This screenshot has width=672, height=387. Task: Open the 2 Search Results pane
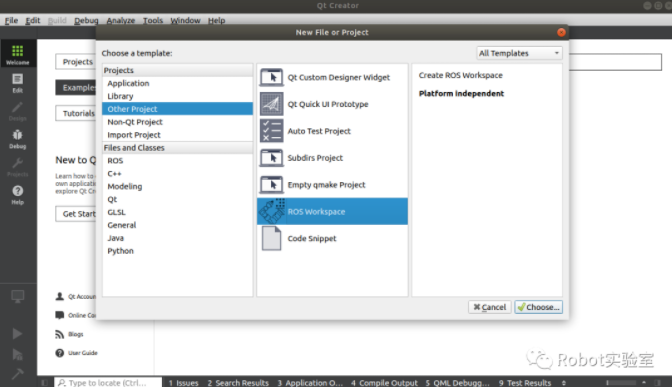click(x=238, y=383)
